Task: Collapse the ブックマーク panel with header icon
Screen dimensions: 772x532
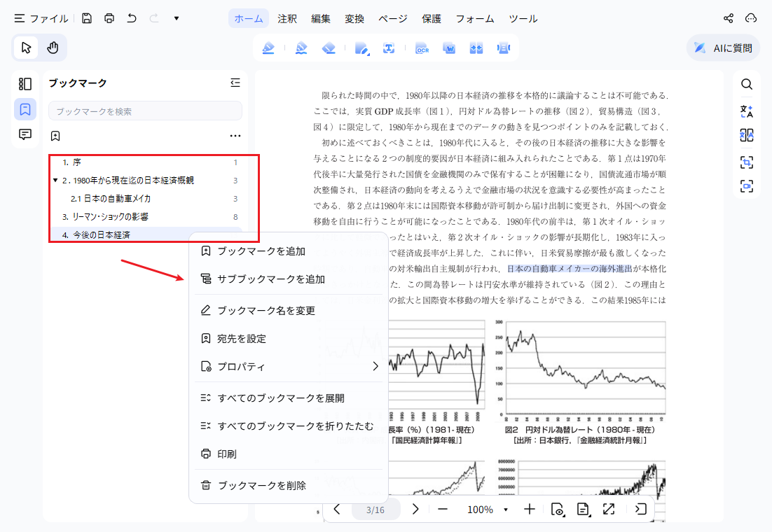Action: (x=235, y=83)
